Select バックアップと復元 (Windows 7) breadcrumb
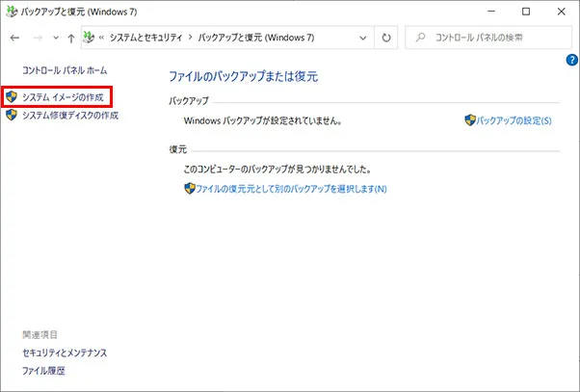The height and width of the screenshot is (392, 580). coord(256,38)
